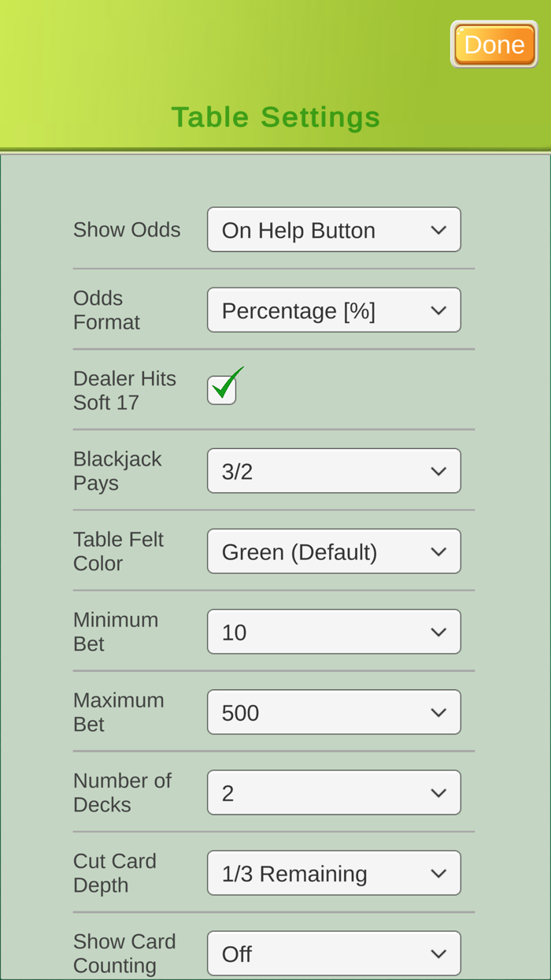Click the Done button
This screenshot has height=980, width=551.
coord(494,43)
